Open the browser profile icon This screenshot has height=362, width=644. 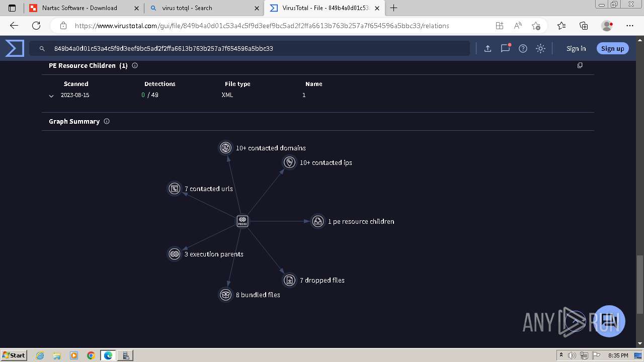607,26
